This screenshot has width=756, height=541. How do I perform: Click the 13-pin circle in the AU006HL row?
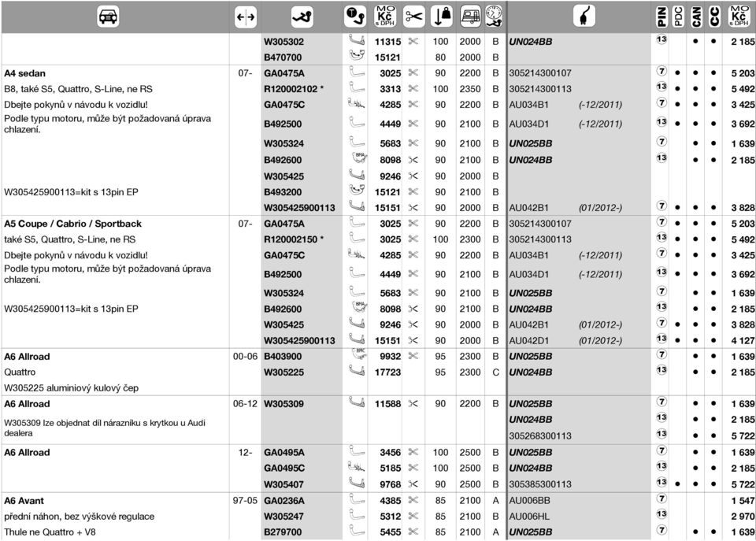tap(661, 514)
